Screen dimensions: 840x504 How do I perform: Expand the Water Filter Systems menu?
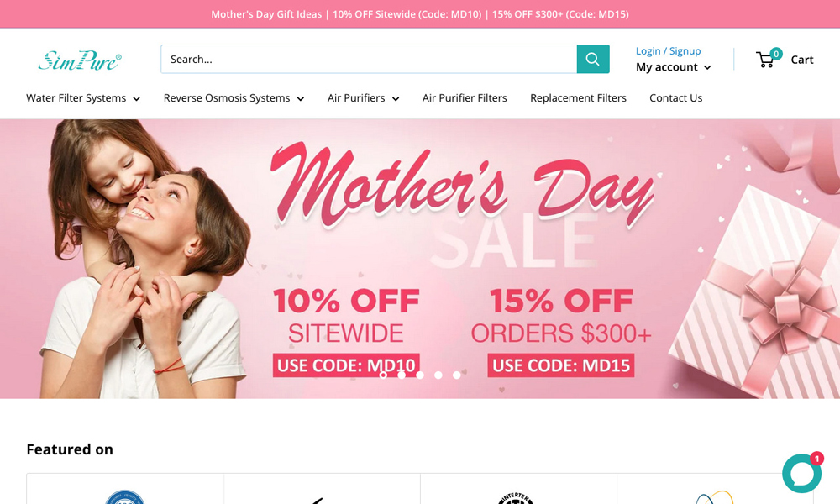coord(83,98)
